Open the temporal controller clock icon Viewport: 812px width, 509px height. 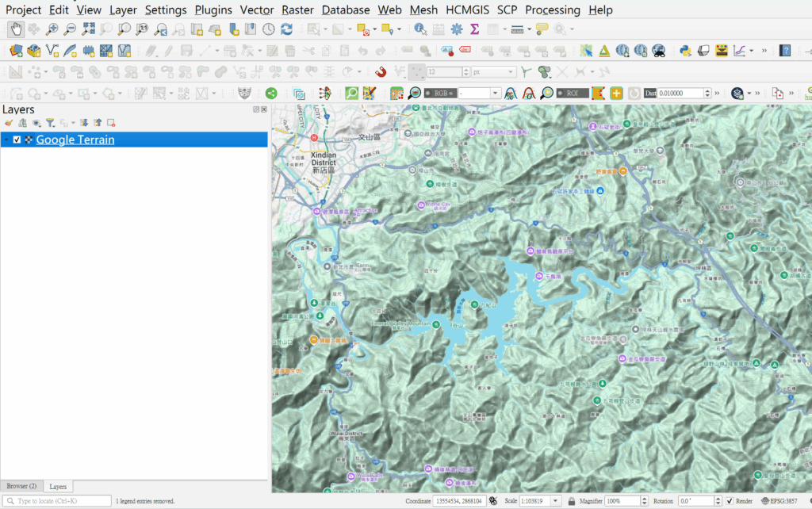[x=268, y=29]
